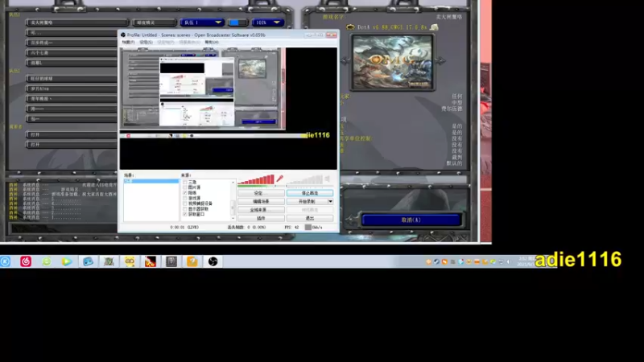Open the dark grey square taskbar icon
The height and width of the screenshot is (362, 644).
click(x=171, y=261)
